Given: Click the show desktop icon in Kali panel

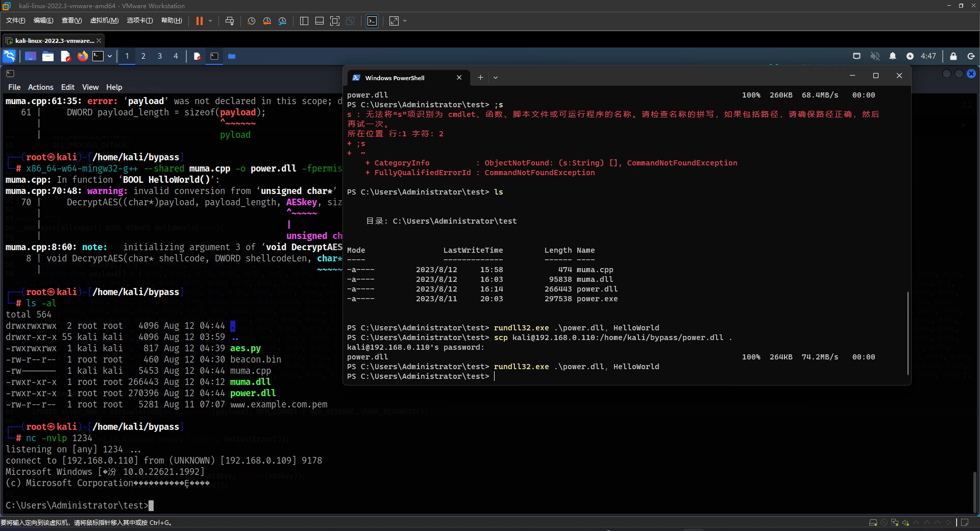Looking at the screenshot, I should coord(31,56).
